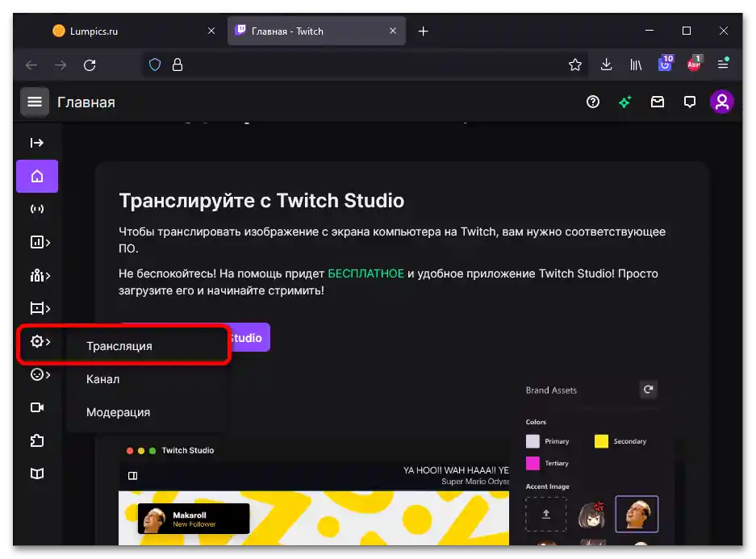756x559 pixels.
Task: Click the green БЕСПЛАТНОЕ text
Action: (366, 273)
